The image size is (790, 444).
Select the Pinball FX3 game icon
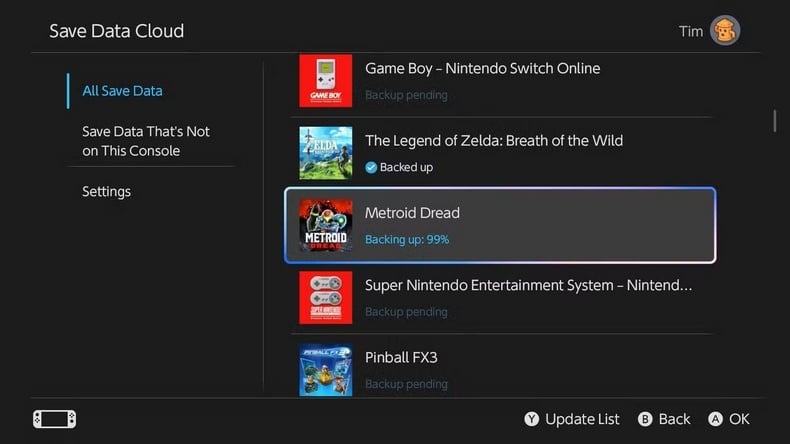[326, 369]
